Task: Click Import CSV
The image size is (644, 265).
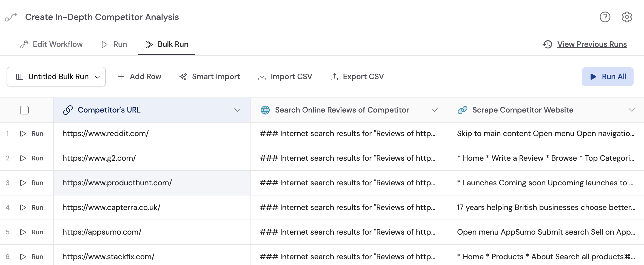Action: click(285, 77)
